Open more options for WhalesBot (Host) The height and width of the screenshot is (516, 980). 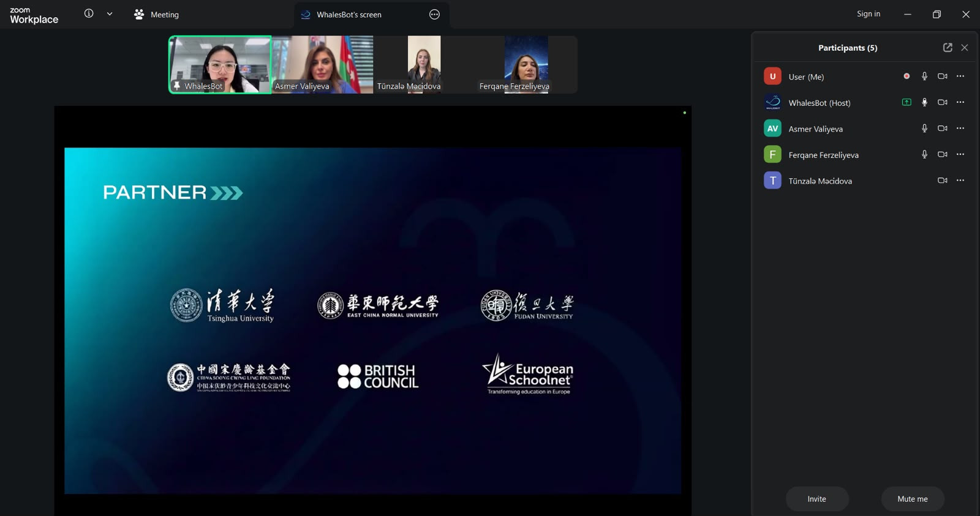(x=960, y=102)
